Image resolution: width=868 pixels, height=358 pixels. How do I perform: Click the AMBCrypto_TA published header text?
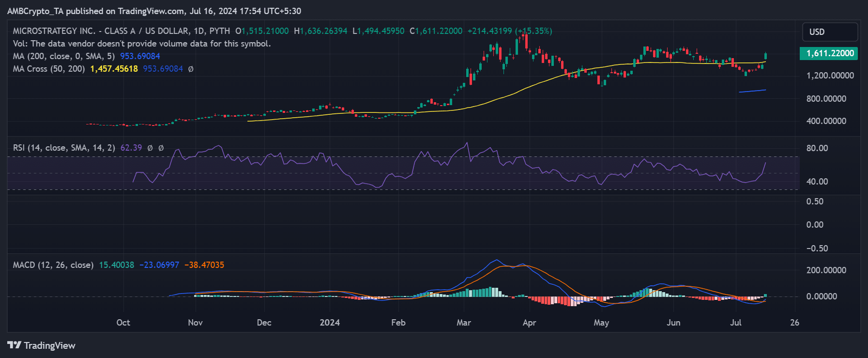[154, 11]
